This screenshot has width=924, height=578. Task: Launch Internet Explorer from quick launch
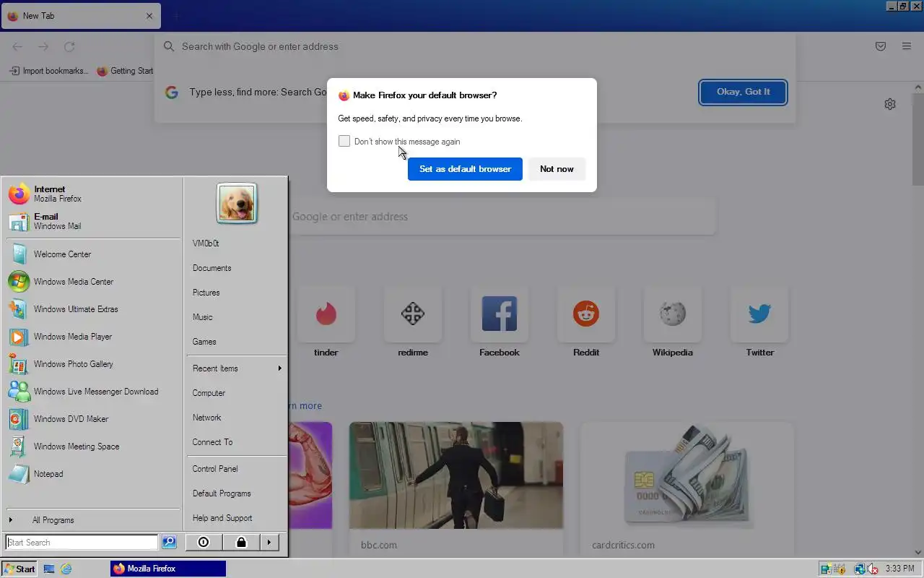coord(66,569)
